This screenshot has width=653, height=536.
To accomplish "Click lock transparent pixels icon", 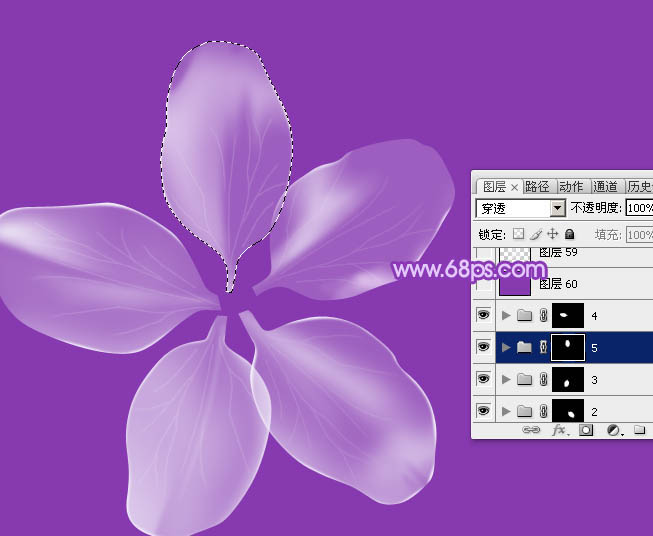I will click(x=518, y=234).
